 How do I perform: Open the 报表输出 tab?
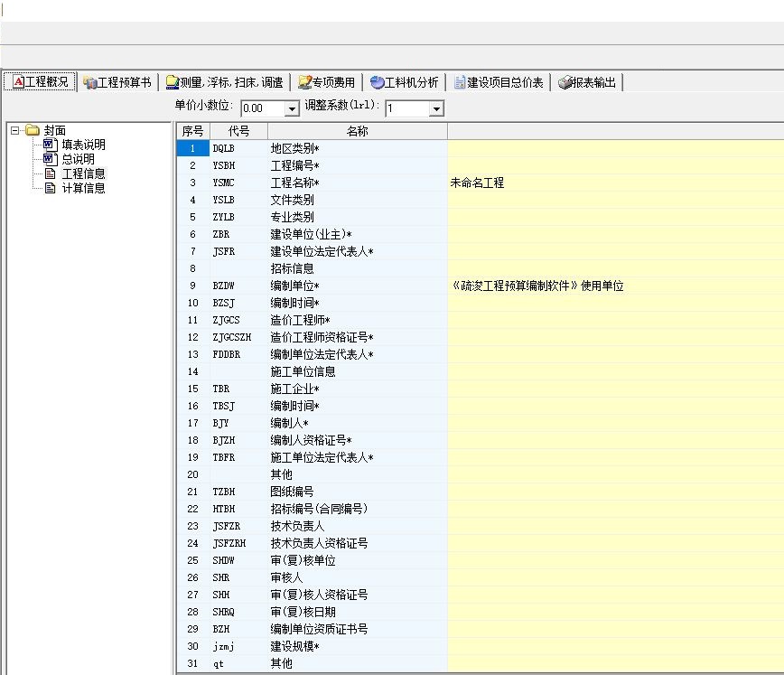point(587,82)
